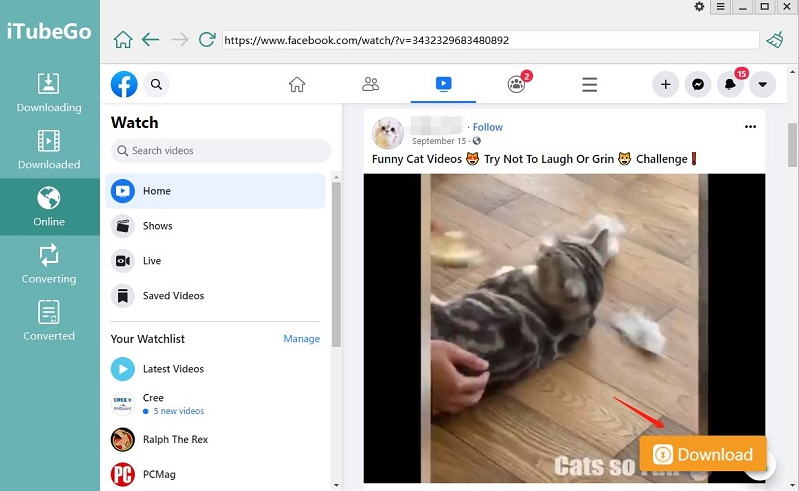Reload the page with refresh icon
This screenshot has height=491, width=799.
coord(207,39)
